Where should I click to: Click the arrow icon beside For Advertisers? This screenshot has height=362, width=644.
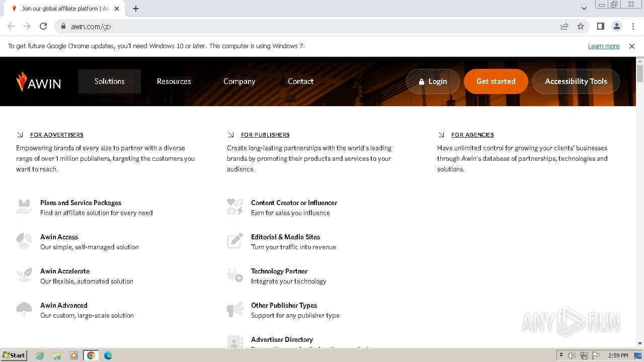click(20, 135)
